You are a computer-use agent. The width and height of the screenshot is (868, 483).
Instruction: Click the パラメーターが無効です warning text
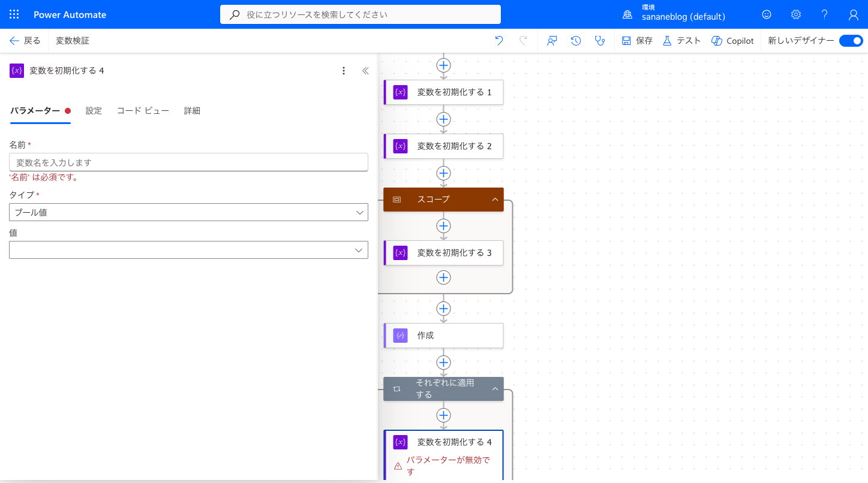[448, 466]
